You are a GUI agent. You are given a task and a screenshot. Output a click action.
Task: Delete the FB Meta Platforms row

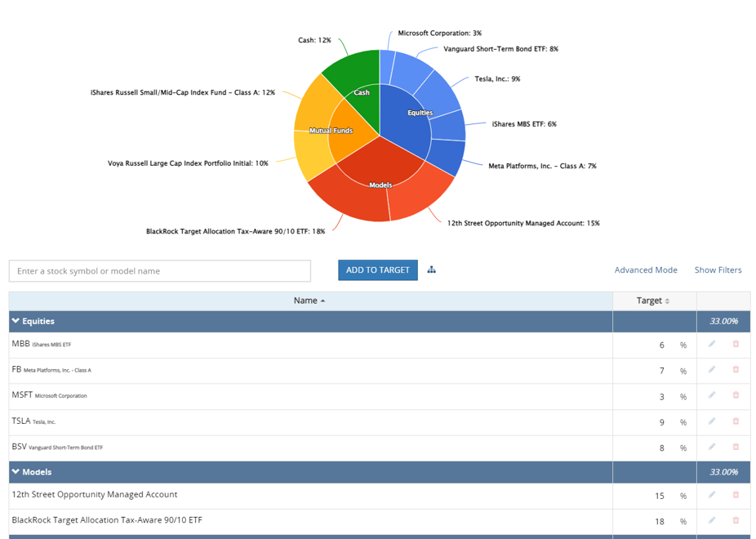pyautogui.click(x=736, y=369)
